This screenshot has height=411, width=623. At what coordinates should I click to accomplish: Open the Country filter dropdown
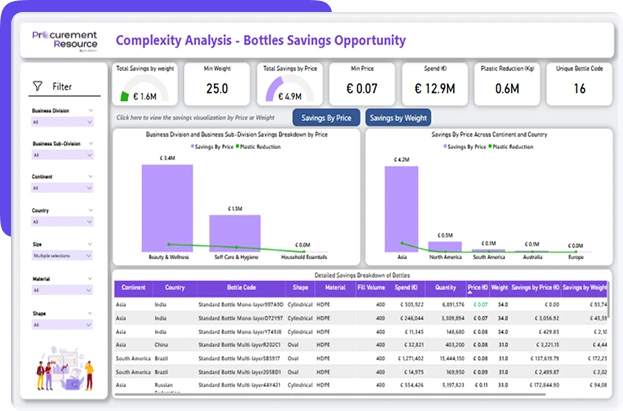[x=60, y=220]
